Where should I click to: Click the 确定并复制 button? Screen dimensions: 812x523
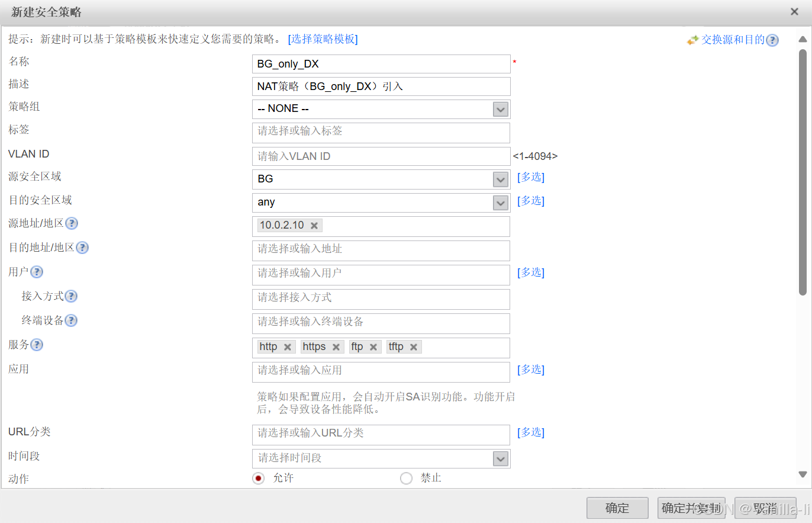[691, 508]
